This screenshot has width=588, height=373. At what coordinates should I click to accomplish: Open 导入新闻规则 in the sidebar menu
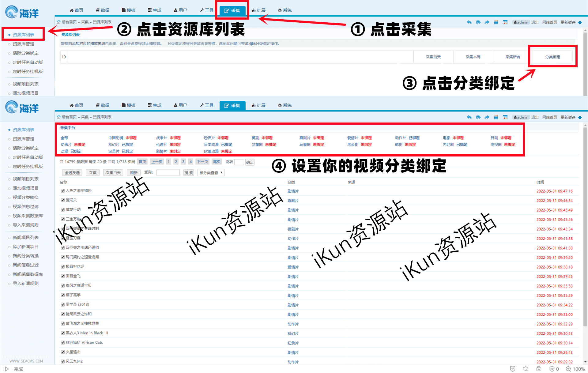pos(26,283)
